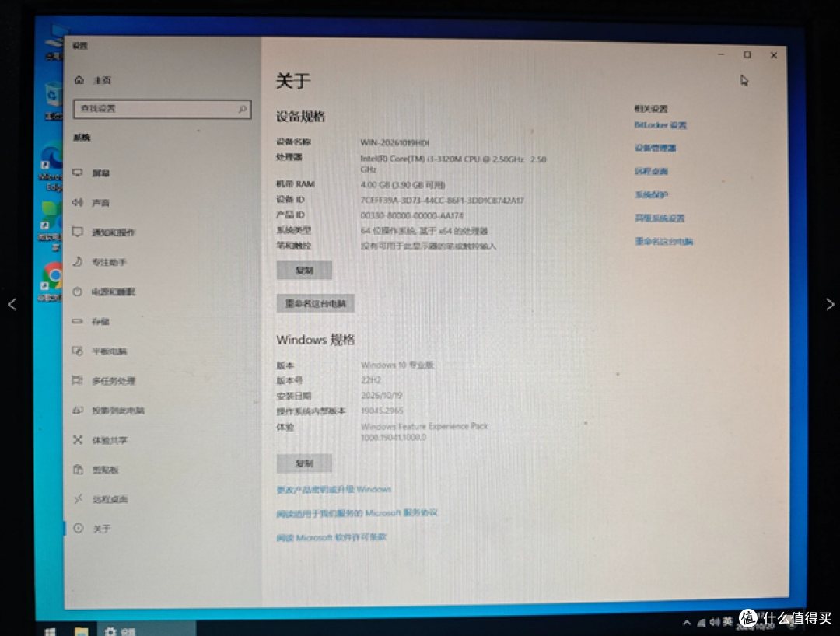Click the volume speaker tray icon
This screenshot has height=636, width=840.
tap(715, 621)
